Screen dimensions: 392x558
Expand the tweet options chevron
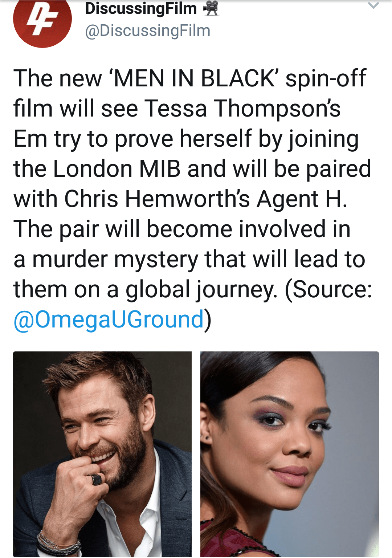(x=373, y=5)
